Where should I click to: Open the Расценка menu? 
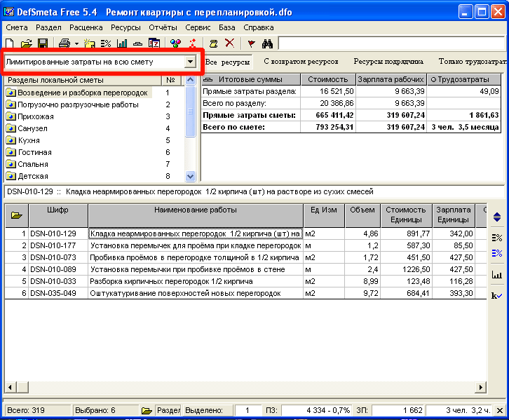pos(86,27)
